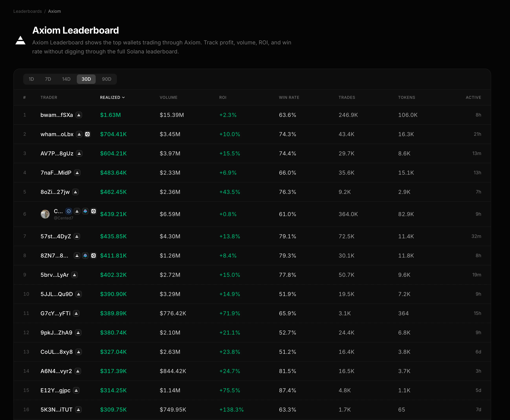Open trader bwam...fSXa wallet
The image size is (510, 420).
(57, 115)
